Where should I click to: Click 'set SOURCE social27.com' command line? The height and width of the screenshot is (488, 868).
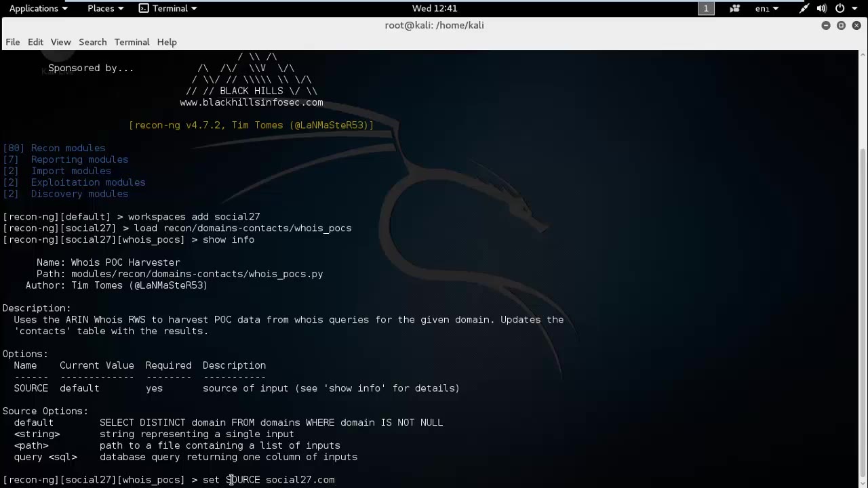269,480
